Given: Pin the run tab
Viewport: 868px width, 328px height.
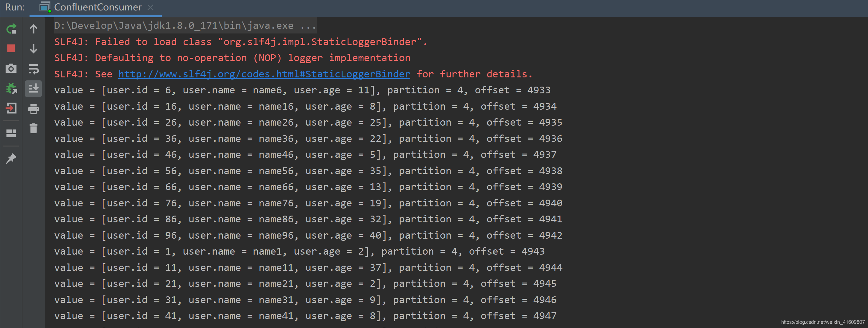Looking at the screenshot, I should pyautogui.click(x=11, y=158).
